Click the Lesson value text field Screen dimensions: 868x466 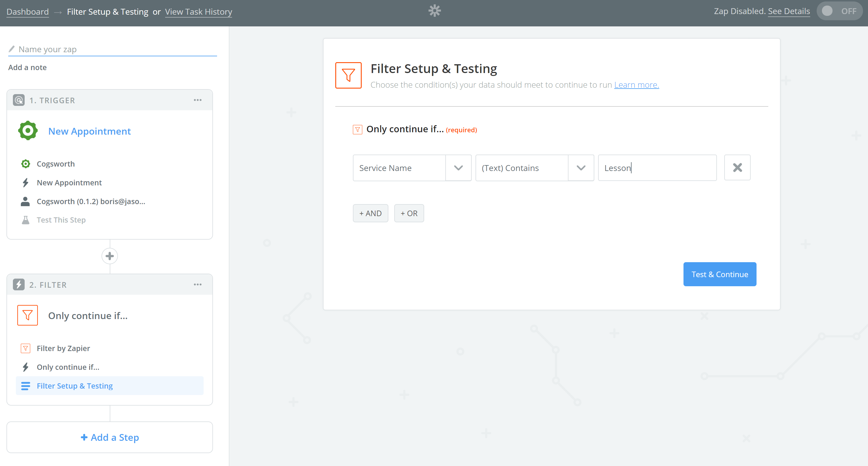[657, 168]
